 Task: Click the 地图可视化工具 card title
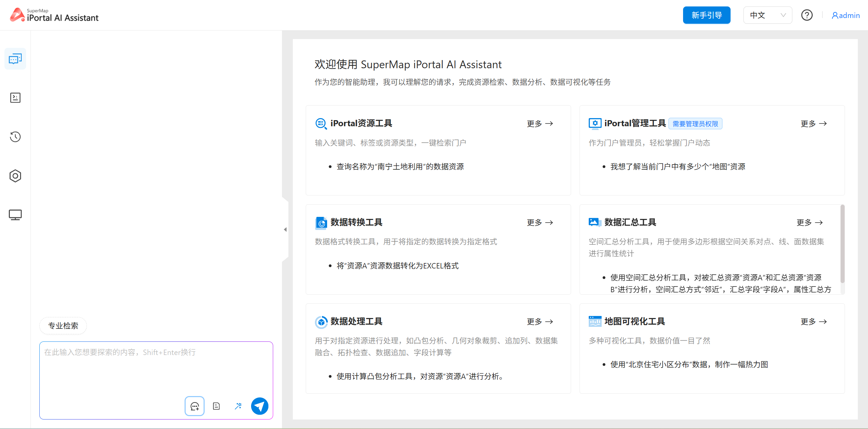(x=635, y=322)
